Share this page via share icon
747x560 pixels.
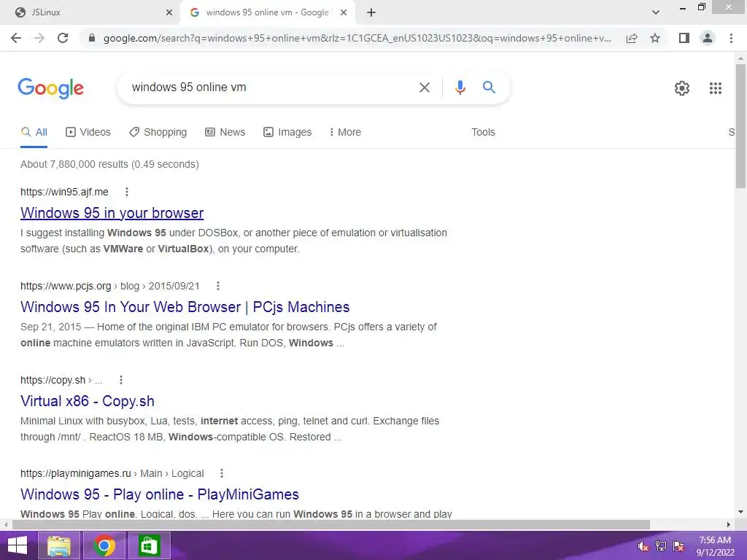click(x=632, y=38)
